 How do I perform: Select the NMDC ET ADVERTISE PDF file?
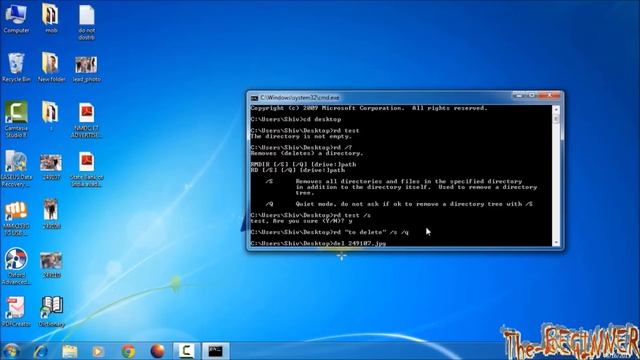(x=87, y=120)
